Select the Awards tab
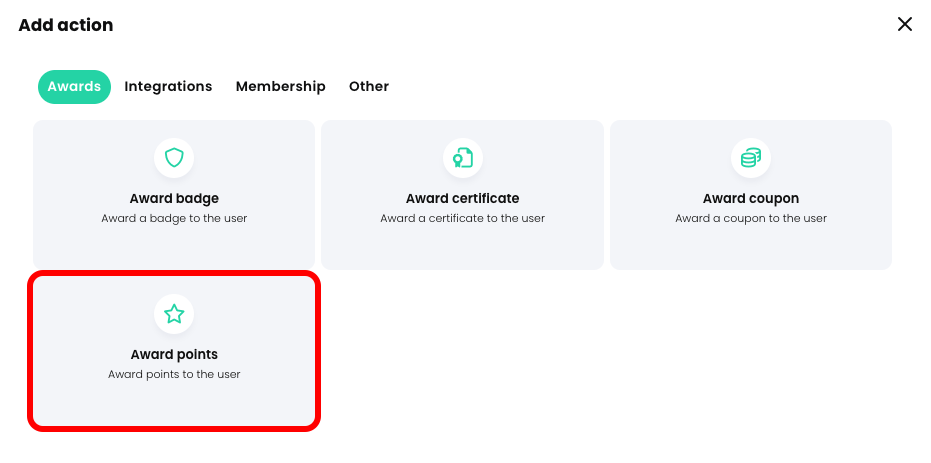The image size is (931, 463). [x=74, y=87]
